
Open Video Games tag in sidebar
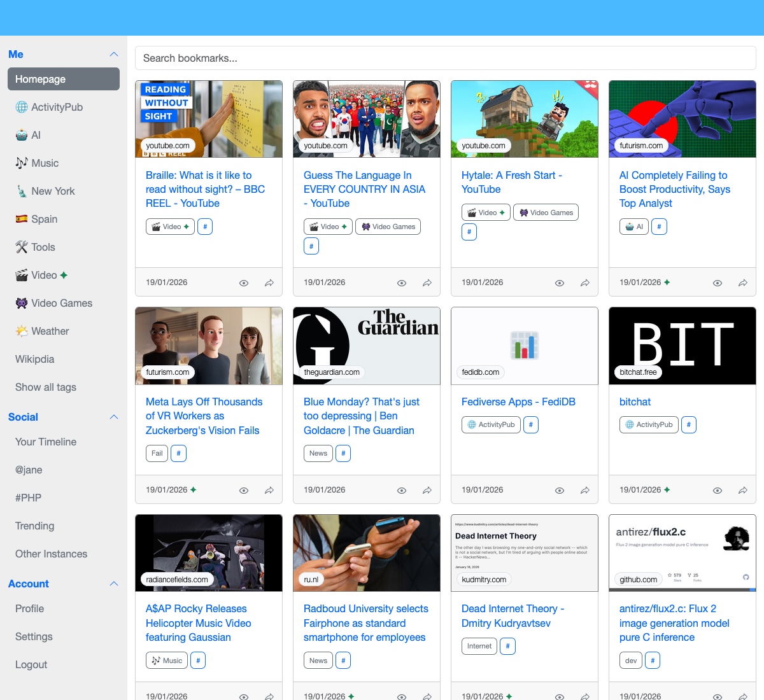pyautogui.click(x=62, y=303)
